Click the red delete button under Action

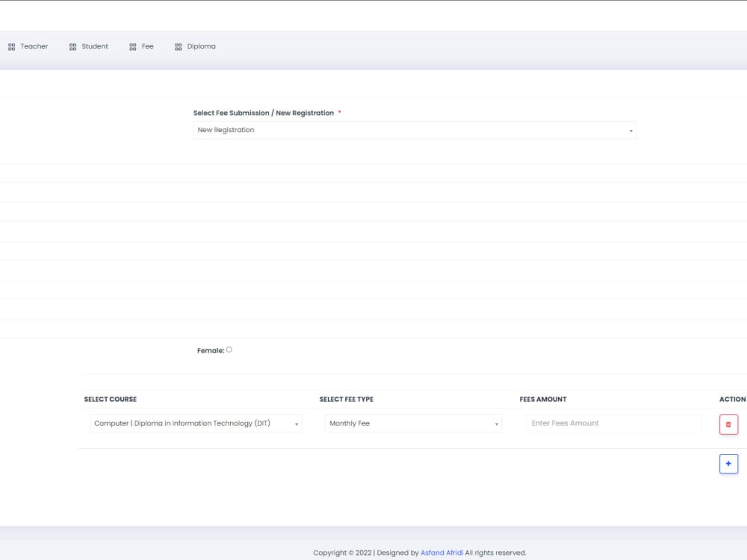pyautogui.click(x=728, y=424)
